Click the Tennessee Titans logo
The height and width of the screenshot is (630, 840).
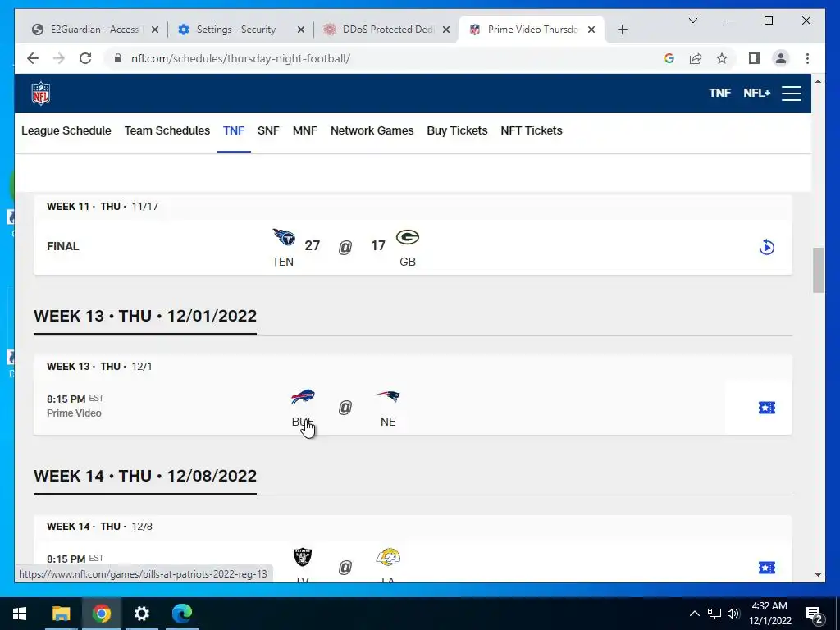point(284,236)
